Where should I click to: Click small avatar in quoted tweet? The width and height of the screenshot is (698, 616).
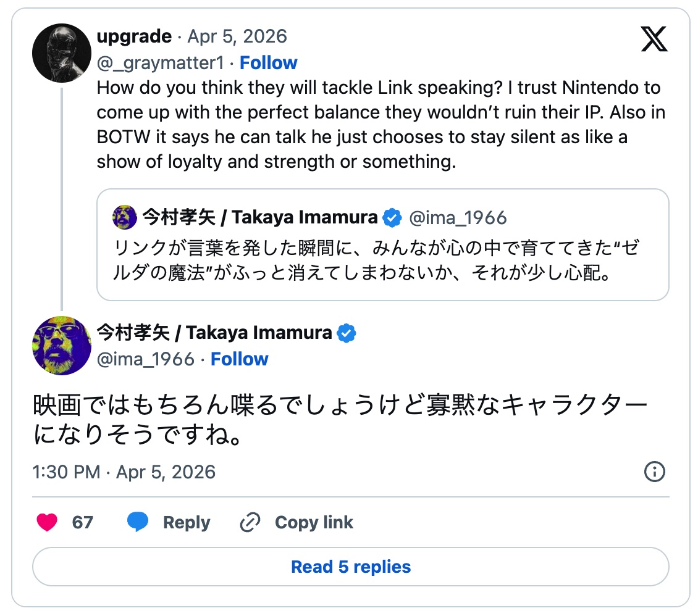click(125, 217)
